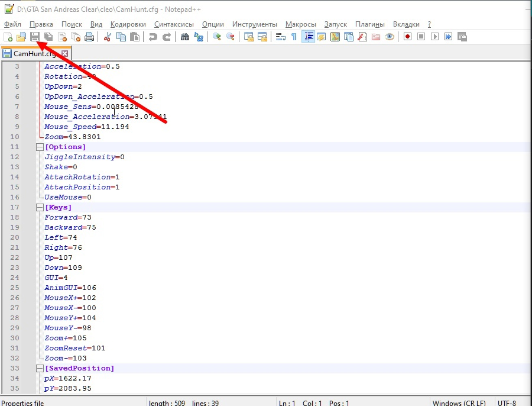Screen dimensions: 532x406
Task: Close the CamHunt.cfg tab with its X button
Action: 65,53
